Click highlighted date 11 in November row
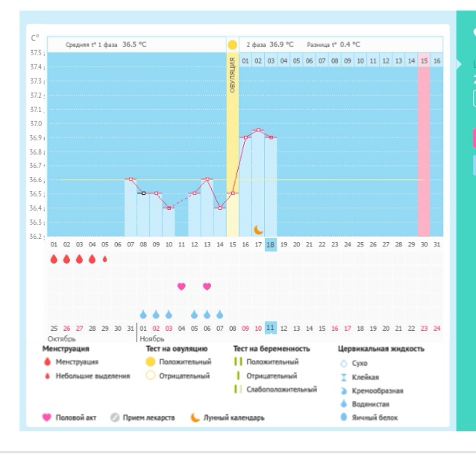The height and width of the screenshot is (460, 476). (x=271, y=328)
